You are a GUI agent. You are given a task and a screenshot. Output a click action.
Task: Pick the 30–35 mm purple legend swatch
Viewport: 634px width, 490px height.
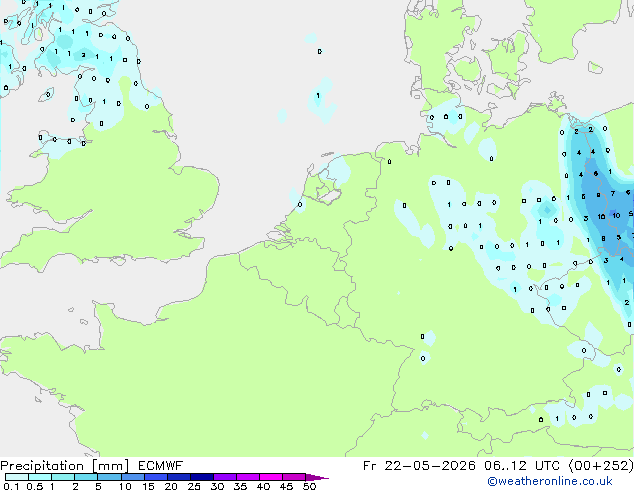tap(224, 477)
